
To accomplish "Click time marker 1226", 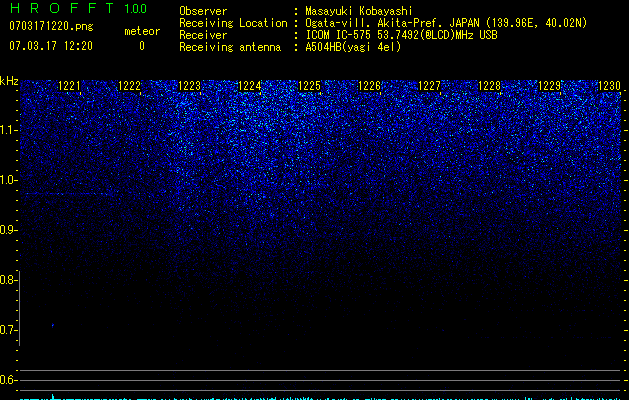I will coord(369,86).
